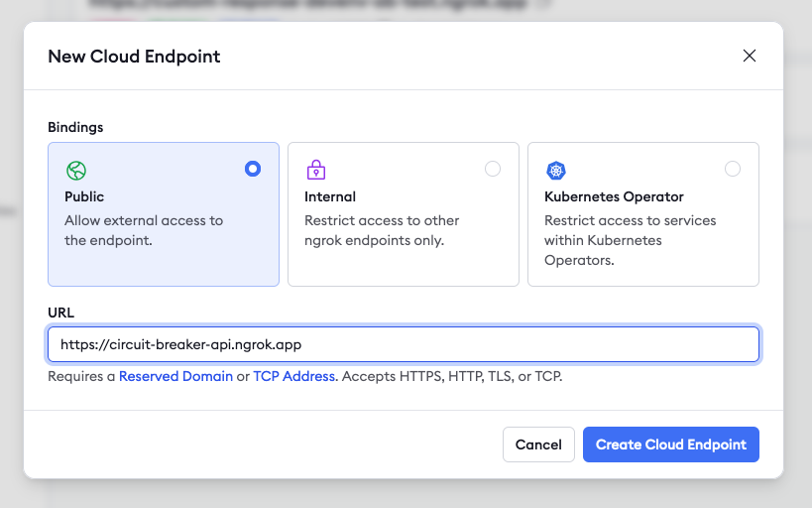The width and height of the screenshot is (812, 508).
Task: Click Create Cloud Endpoint button
Action: tap(671, 444)
